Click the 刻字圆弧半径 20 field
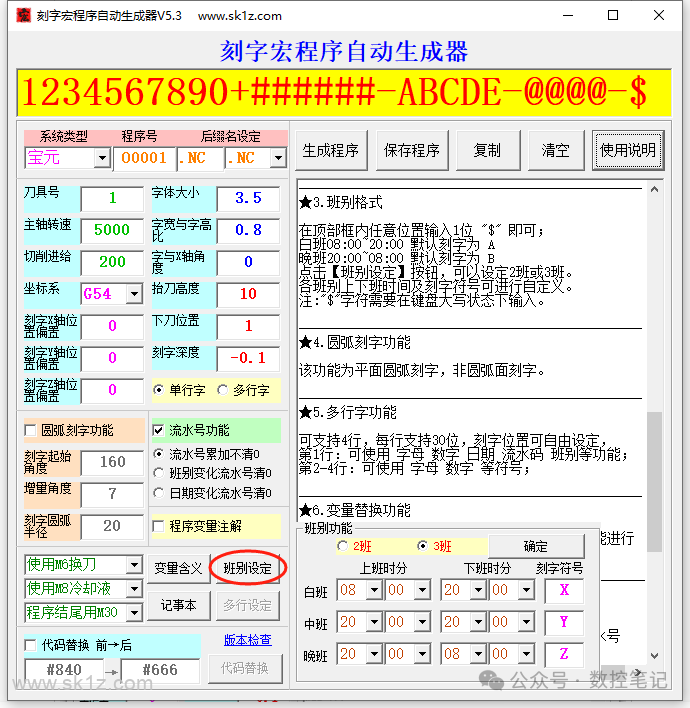 click(112, 526)
